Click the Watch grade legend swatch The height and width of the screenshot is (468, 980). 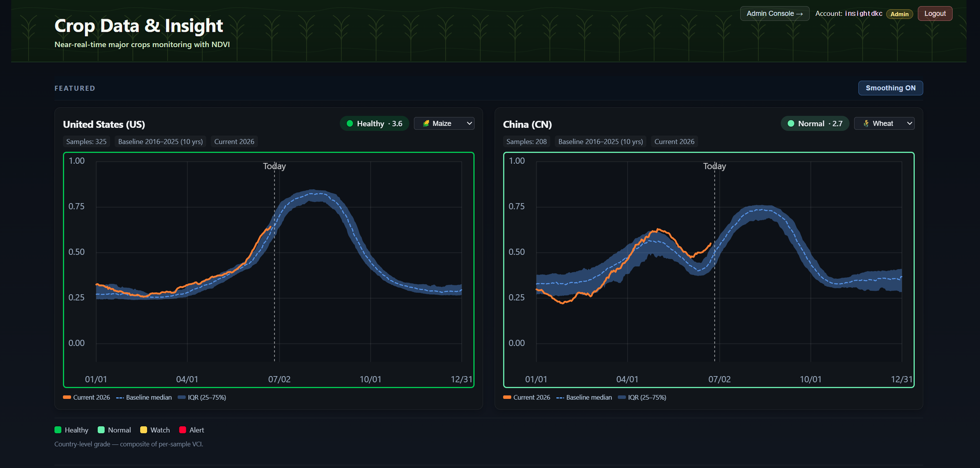click(x=144, y=430)
